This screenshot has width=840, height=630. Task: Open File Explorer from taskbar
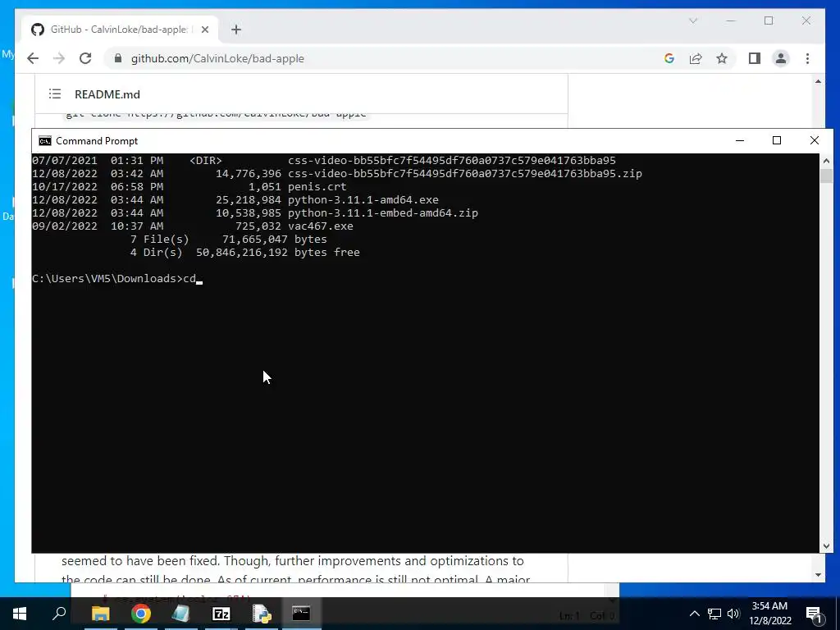tap(100, 614)
